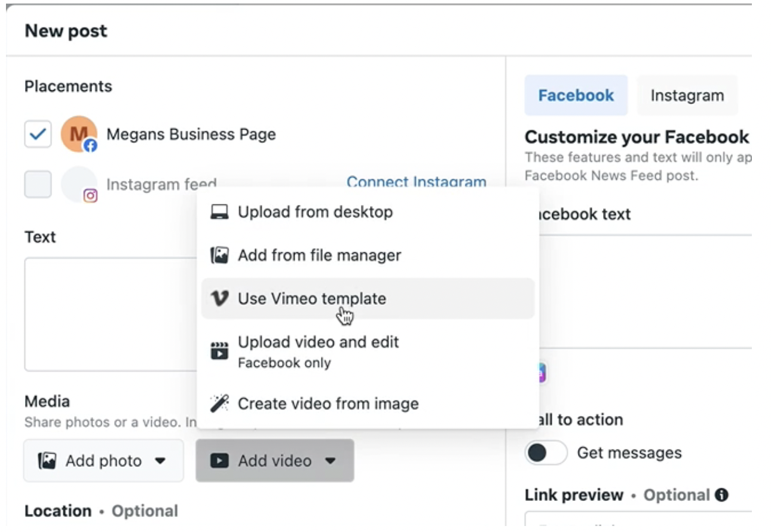This screenshot has width=771, height=532.
Task: Click the Connect Instagram link
Action: (x=417, y=182)
